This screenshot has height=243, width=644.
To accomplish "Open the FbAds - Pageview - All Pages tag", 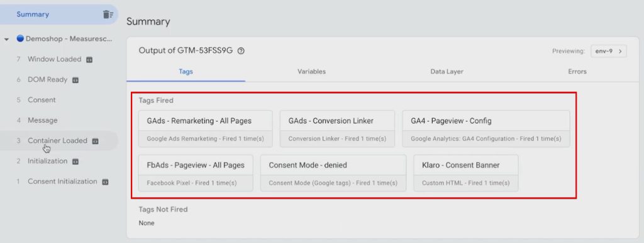I will click(196, 173).
